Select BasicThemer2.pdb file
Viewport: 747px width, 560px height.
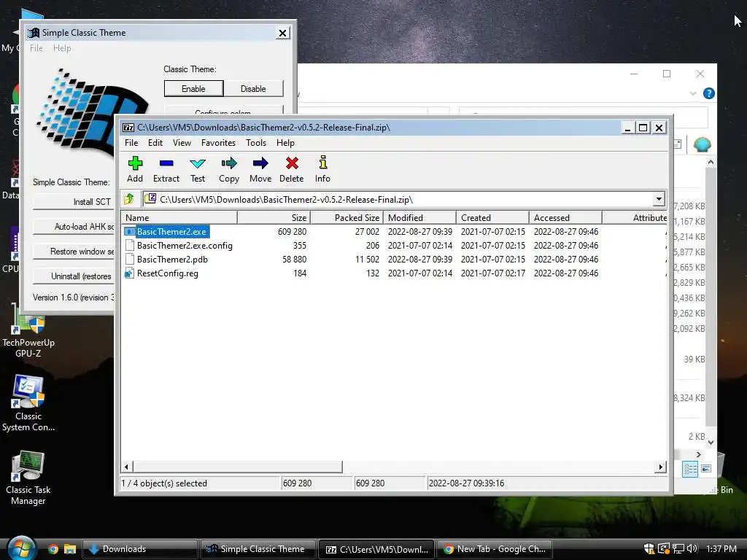[395, 259]
